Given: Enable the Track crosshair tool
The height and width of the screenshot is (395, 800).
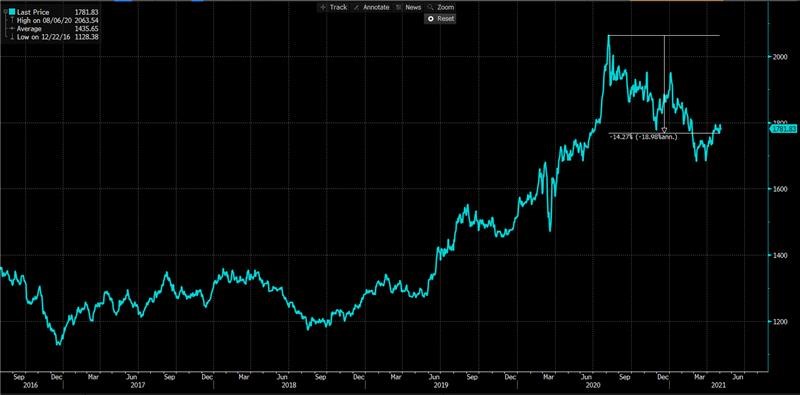Looking at the screenshot, I should [x=333, y=7].
